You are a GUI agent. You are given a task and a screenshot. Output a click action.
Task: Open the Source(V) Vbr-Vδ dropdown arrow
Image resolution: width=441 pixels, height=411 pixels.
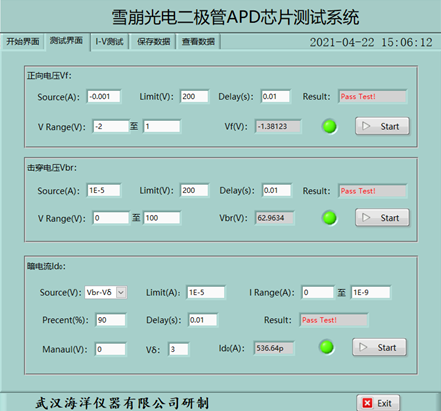pyautogui.click(x=121, y=293)
